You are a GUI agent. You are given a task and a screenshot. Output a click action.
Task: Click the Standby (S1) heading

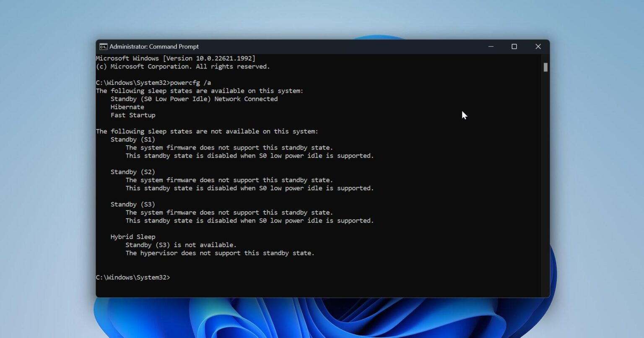(133, 139)
